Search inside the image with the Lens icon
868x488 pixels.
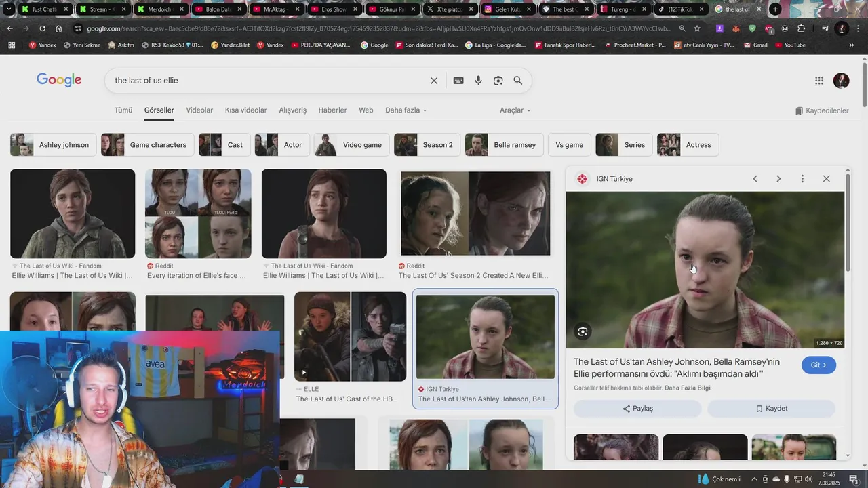pos(583,331)
